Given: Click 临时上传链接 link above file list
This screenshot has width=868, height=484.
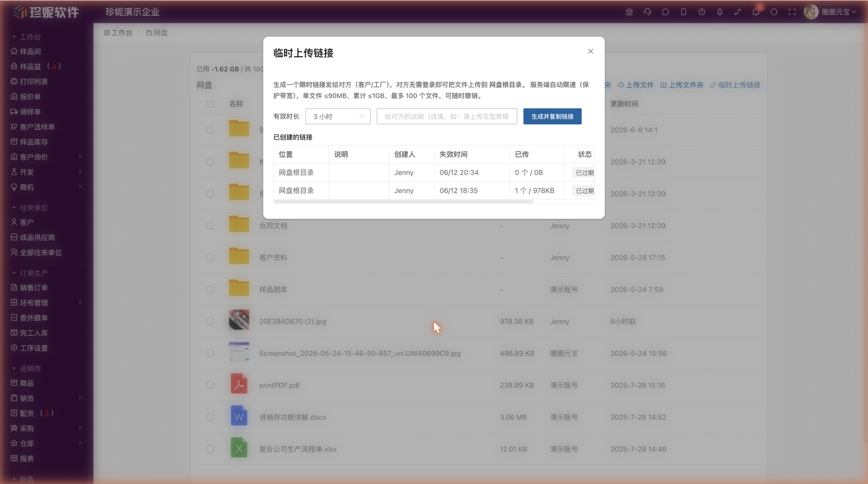Looking at the screenshot, I should (x=735, y=85).
